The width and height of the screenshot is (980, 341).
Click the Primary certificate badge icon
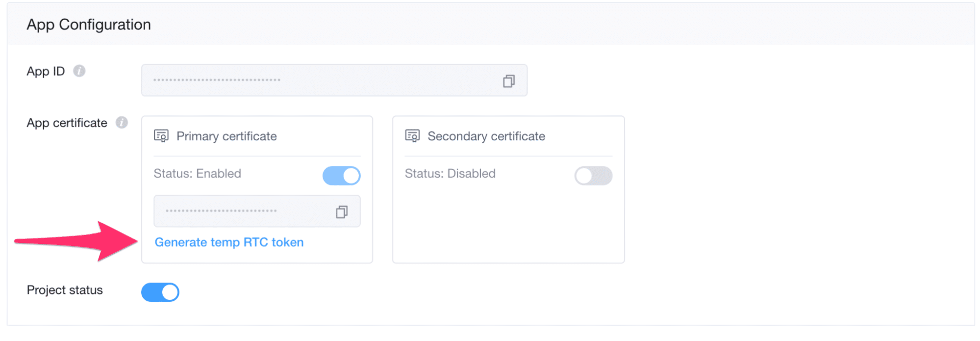coord(161,136)
